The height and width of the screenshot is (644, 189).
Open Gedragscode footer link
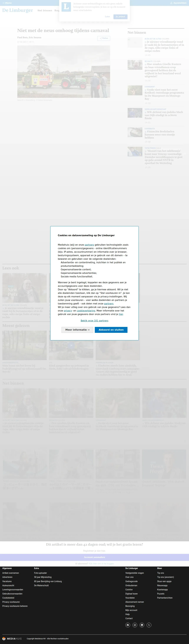tap(131, 581)
